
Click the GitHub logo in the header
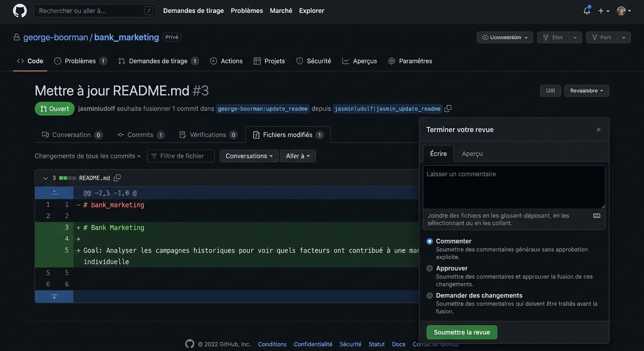click(x=20, y=11)
